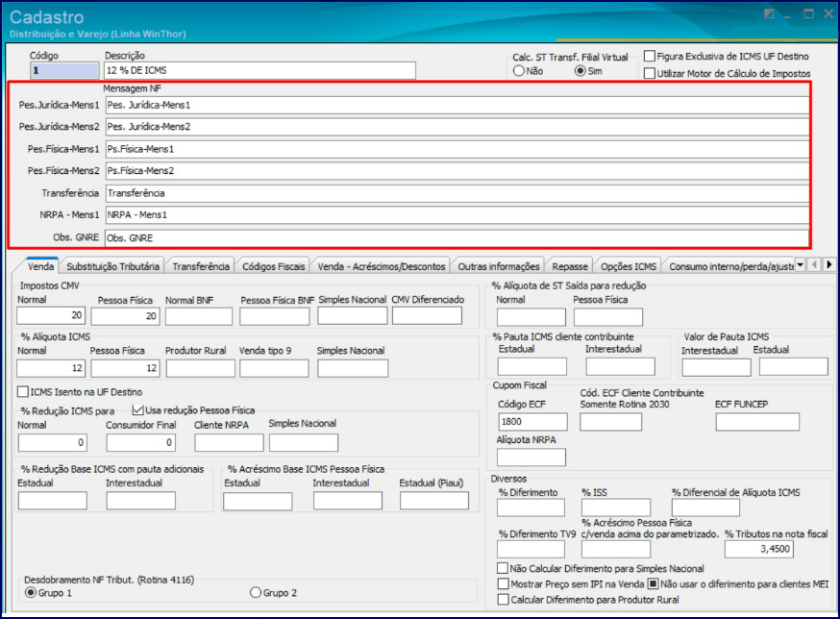Click Impostos CMV Normal field

coord(51,315)
